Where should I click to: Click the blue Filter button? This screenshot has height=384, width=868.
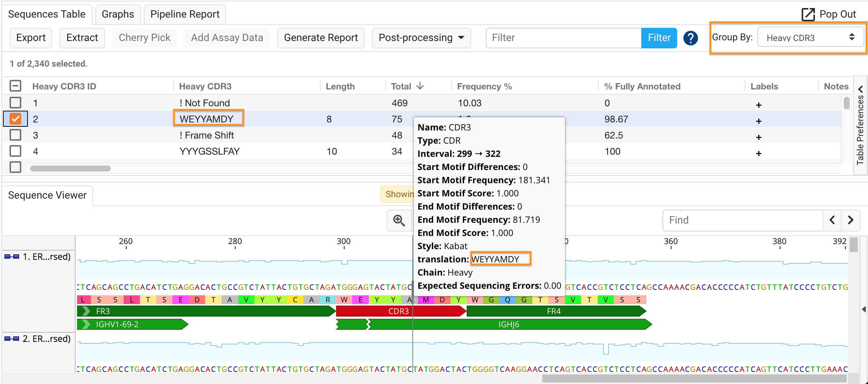[x=659, y=38]
